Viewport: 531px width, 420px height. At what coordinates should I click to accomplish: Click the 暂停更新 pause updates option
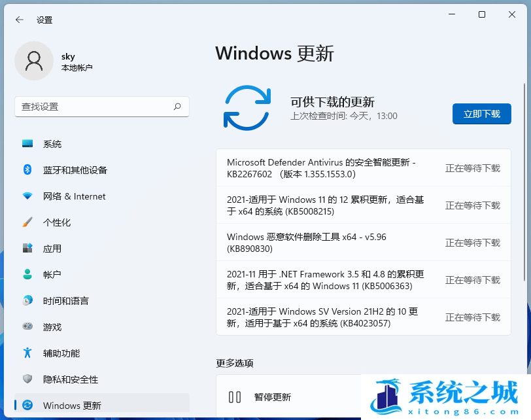point(270,396)
